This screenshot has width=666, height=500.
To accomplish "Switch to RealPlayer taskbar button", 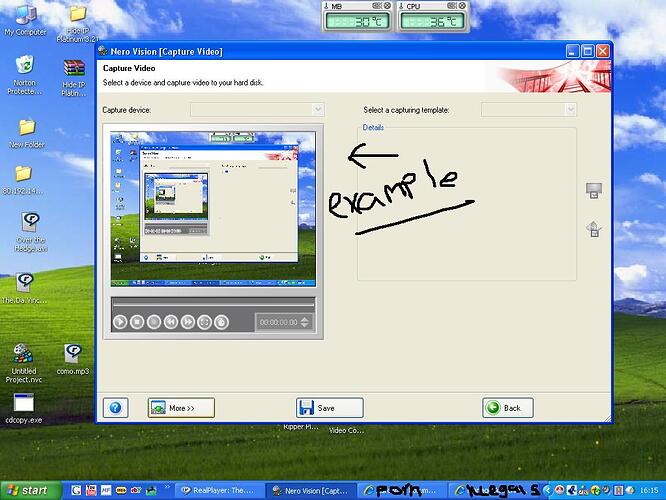I will coord(219,491).
